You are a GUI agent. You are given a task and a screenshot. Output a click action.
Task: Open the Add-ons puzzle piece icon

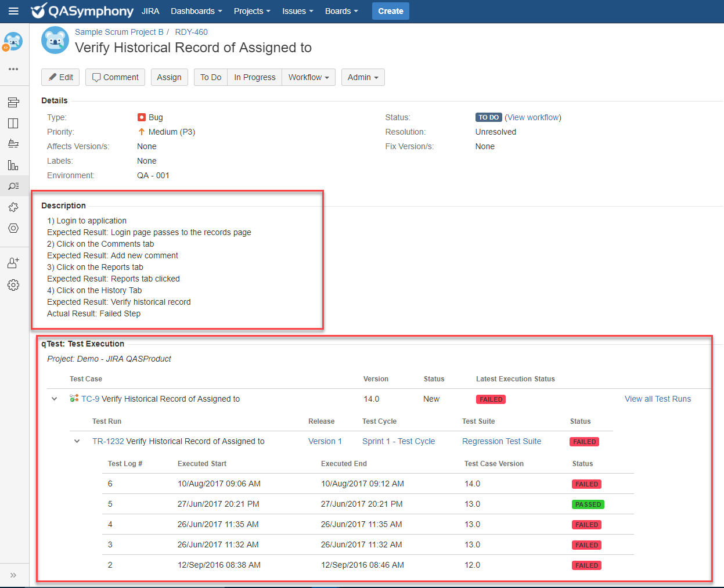[13, 207]
